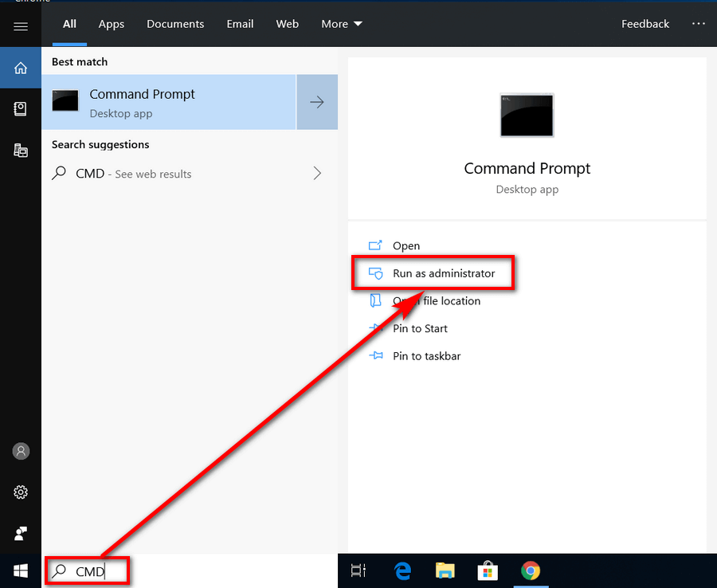Switch to the Web tab
Image resolution: width=717 pixels, height=588 pixels.
point(287,24)
